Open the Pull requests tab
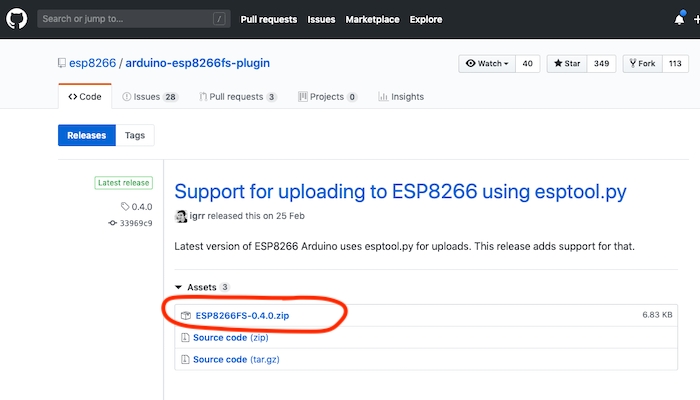The height and width of the screenshot is (400, 700). tap(238, 97)
